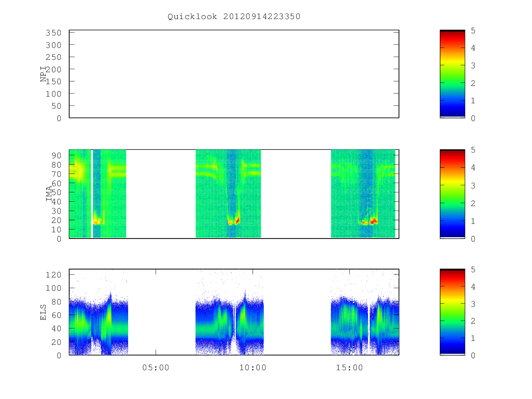Click the NPI panel color scale bar
Screen dimensions: 532x399
[x=452, y=74]
